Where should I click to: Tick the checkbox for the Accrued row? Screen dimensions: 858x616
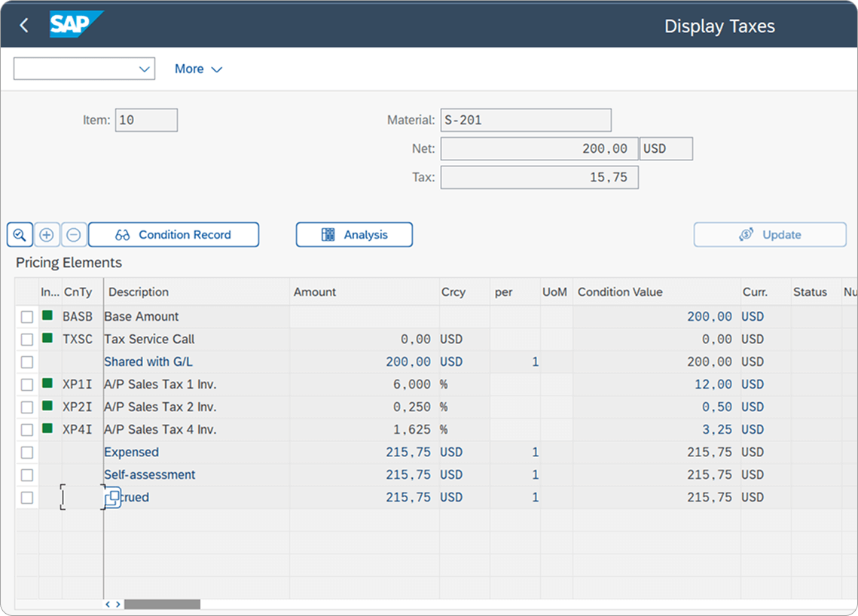[28, 497]
